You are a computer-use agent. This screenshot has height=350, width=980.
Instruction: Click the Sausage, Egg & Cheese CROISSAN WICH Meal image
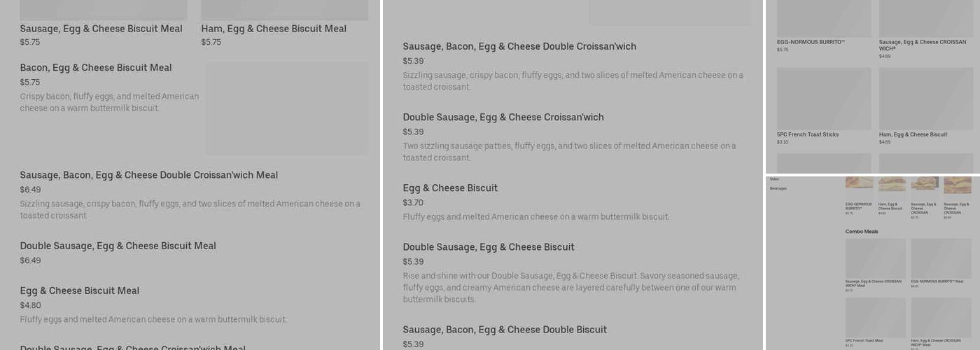(875, 258)
